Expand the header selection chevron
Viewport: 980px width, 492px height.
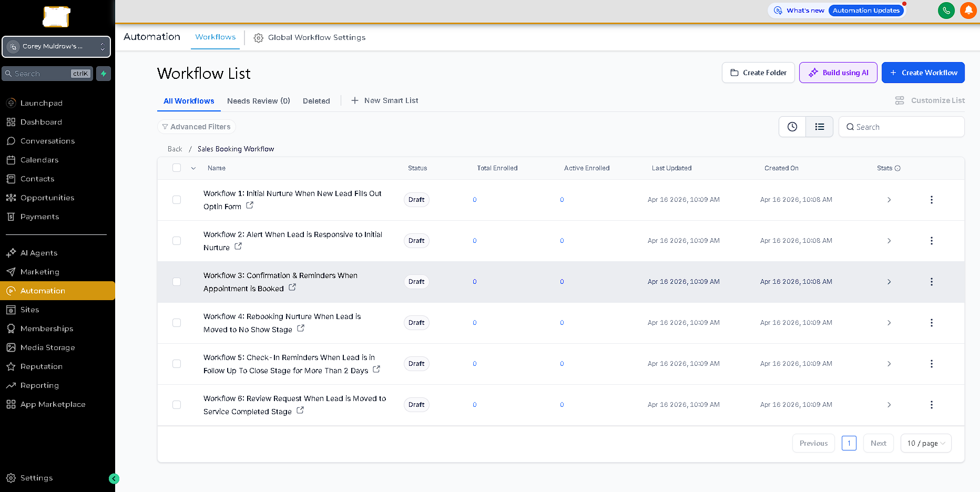point(193,168)
